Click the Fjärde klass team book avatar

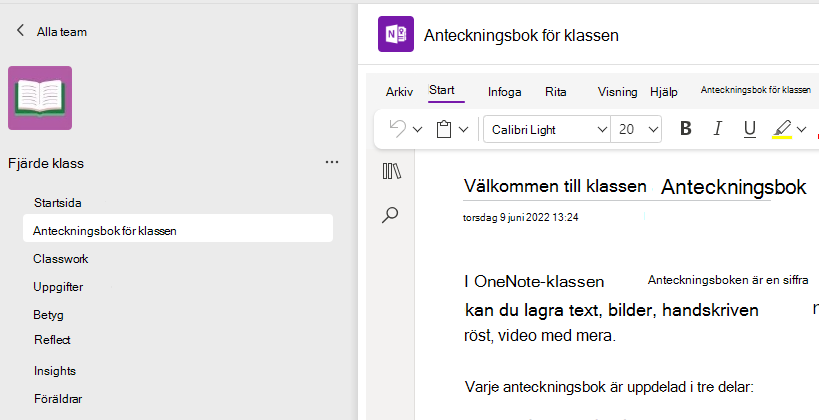click(40, 98)
